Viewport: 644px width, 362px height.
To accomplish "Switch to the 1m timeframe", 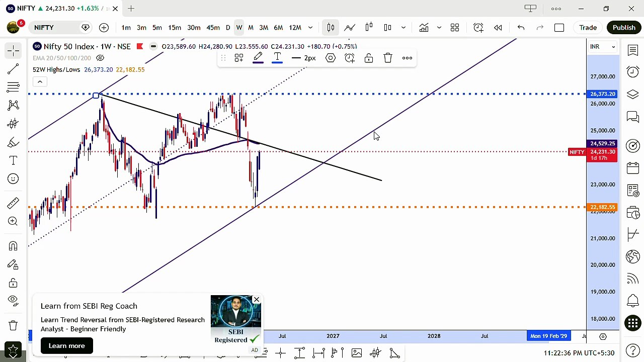I will 126,28.
